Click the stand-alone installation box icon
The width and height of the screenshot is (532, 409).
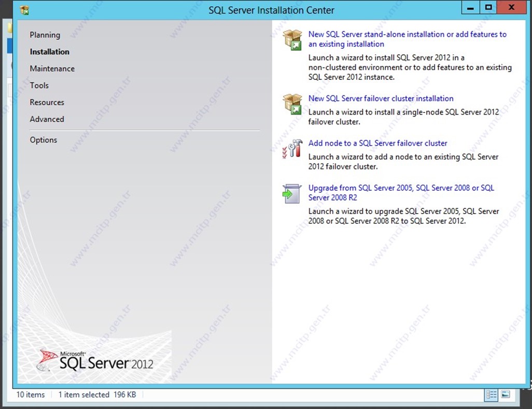pyautogui.click(x=292, y=40)
